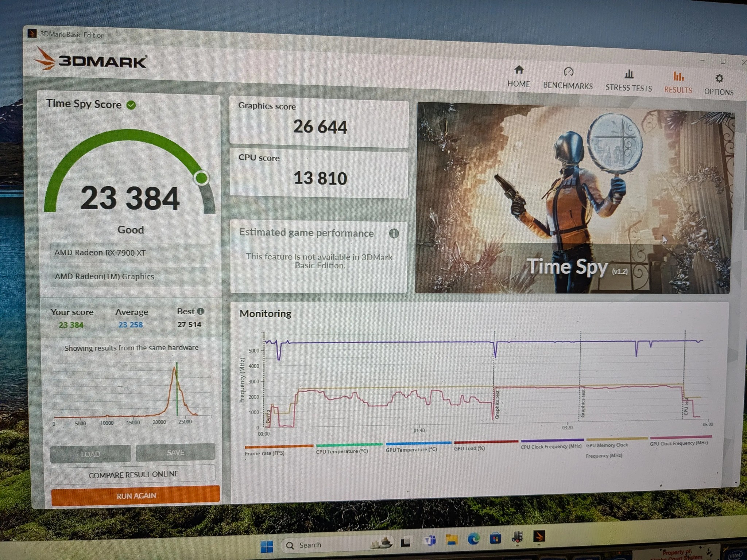Select the Results tab

tap(678, 83)
